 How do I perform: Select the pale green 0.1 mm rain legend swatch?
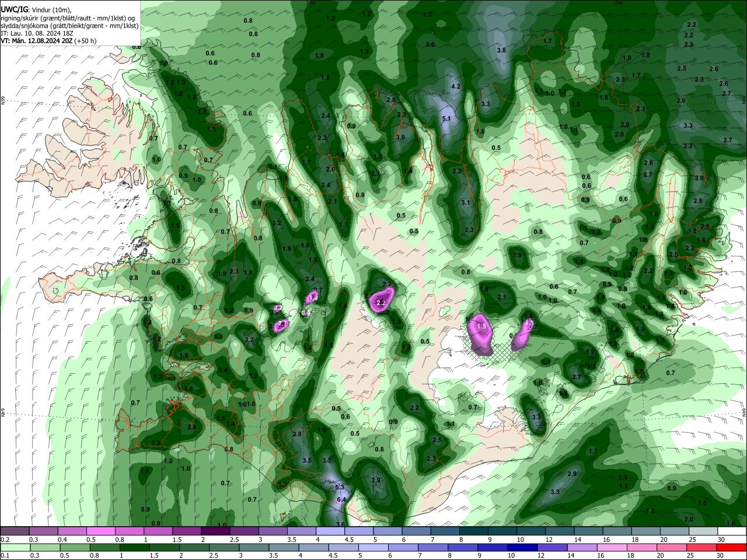(x=15, y=547)
